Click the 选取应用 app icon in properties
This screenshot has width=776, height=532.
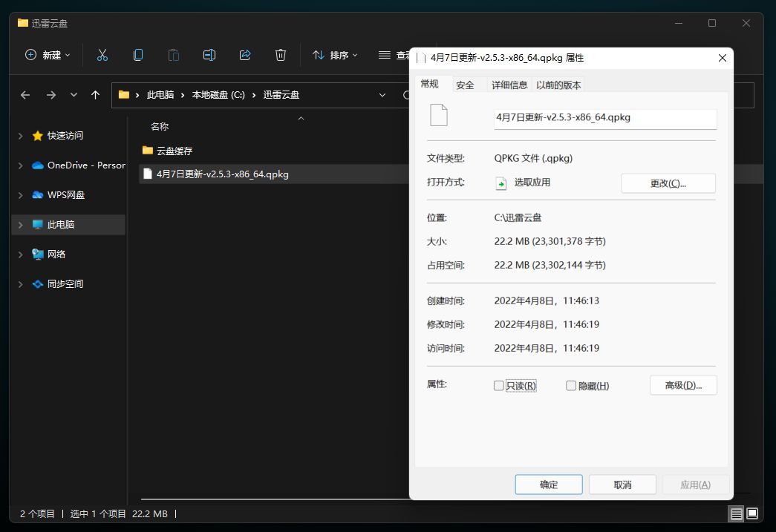(501, 183)
